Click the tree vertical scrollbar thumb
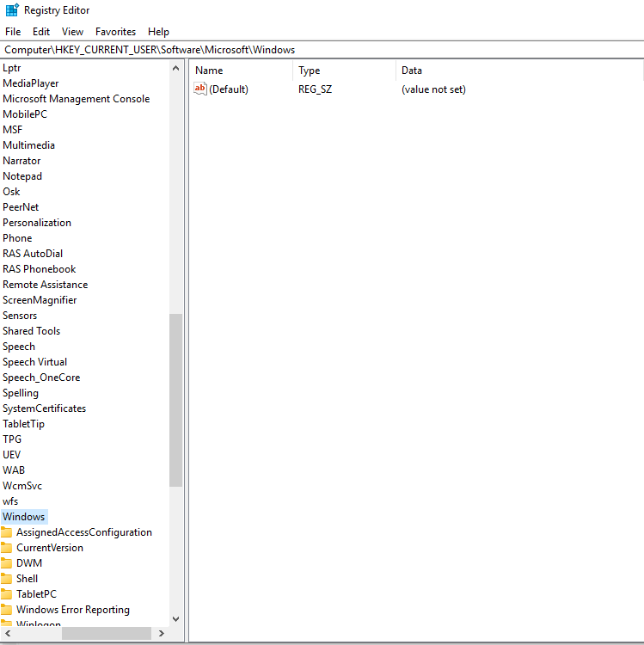The width and height of the screenshot is (644, 645). coord(176,400)
